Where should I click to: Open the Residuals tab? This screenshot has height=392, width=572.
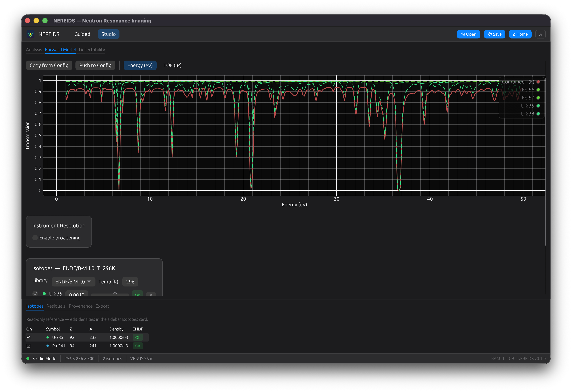[x=56, y=306]
